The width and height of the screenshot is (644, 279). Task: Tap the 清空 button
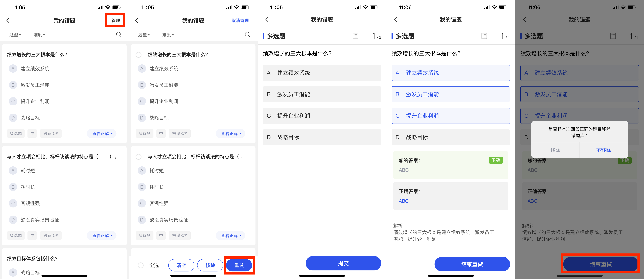click(181, 265)
